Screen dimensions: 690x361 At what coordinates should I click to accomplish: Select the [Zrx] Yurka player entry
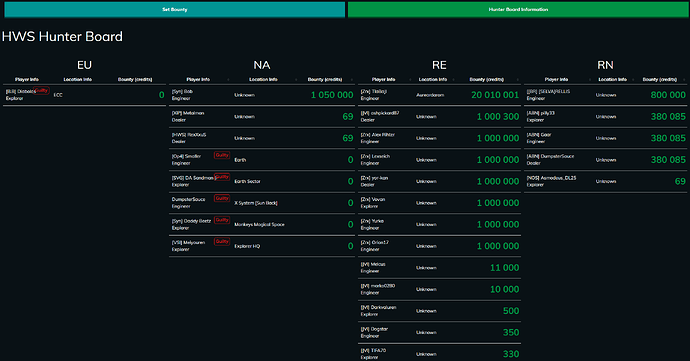[x=372, y=224]
